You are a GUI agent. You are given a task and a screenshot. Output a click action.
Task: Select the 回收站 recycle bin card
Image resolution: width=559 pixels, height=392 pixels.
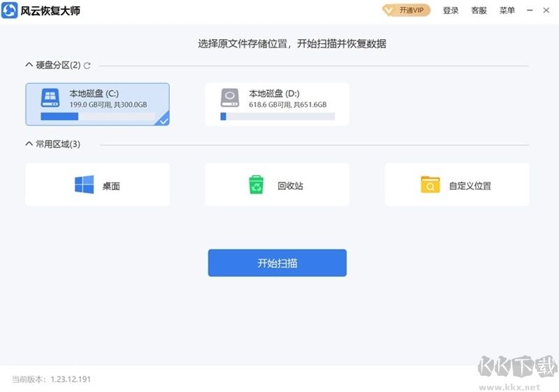click(x=277, y=184)
